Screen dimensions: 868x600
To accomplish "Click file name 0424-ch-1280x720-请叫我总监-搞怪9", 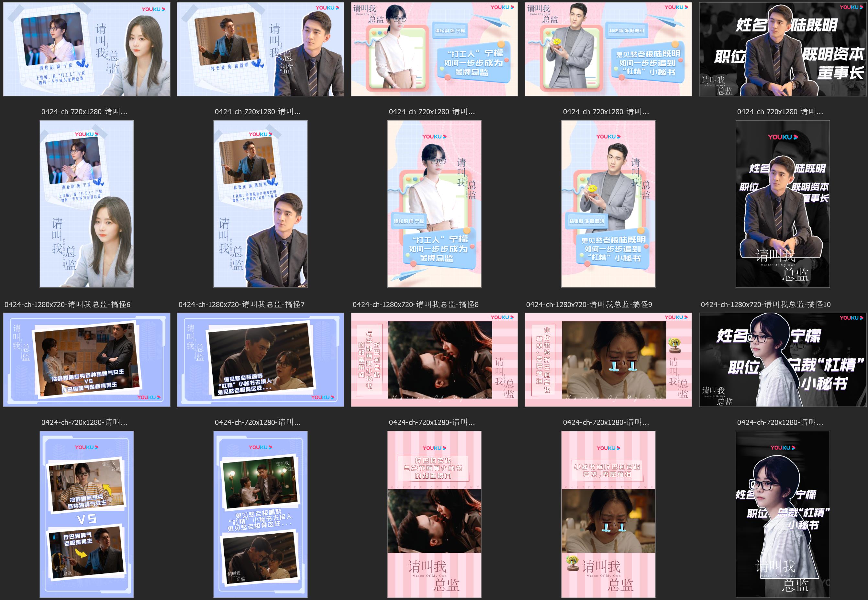I will [589, 305].
